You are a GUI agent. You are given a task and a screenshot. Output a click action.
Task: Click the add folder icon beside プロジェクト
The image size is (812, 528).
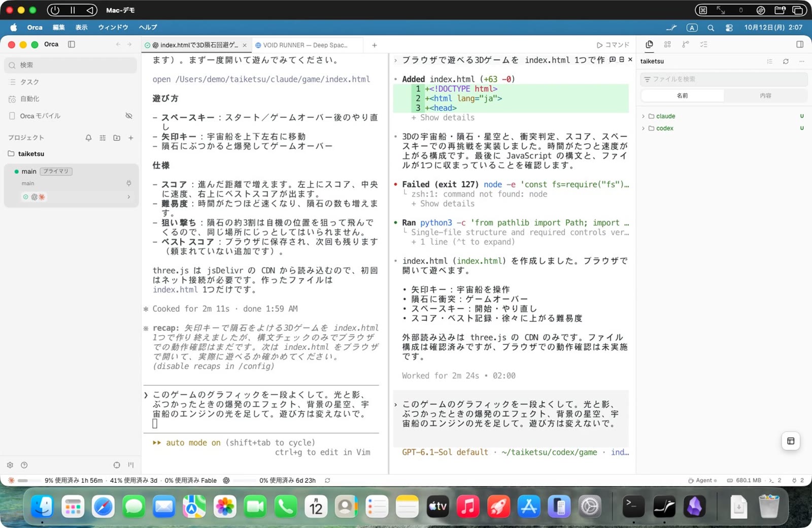117,138
